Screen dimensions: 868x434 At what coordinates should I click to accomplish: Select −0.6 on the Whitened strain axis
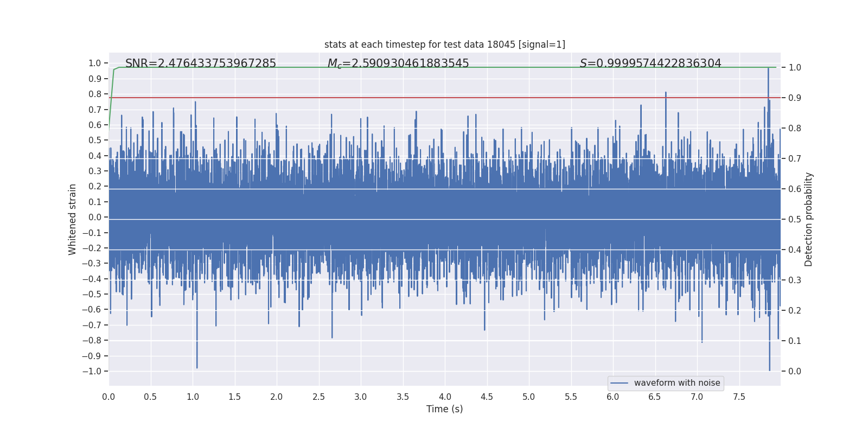pyautogui.click(x=92, y=310)
